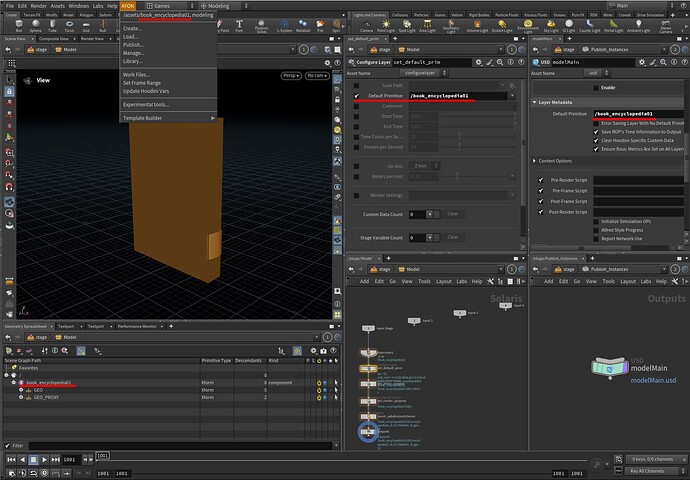Add a Point Light from the shelf
690x480 pixels.
(386, 26)
